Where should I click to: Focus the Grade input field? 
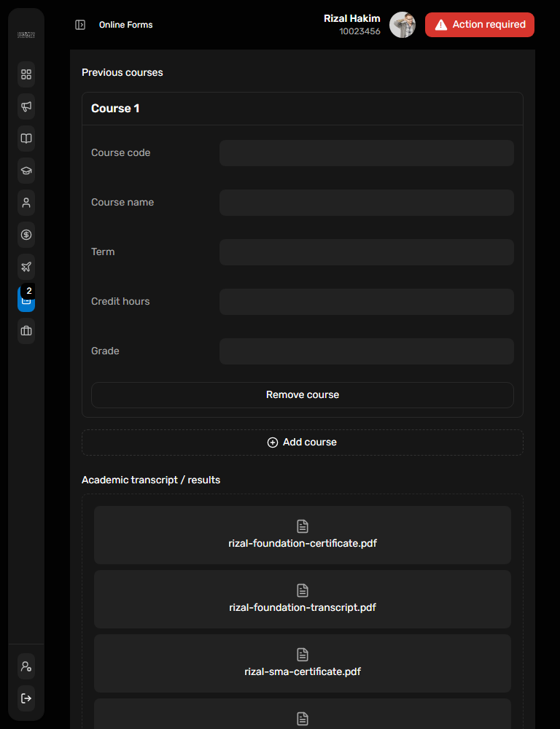coord(367,351)
